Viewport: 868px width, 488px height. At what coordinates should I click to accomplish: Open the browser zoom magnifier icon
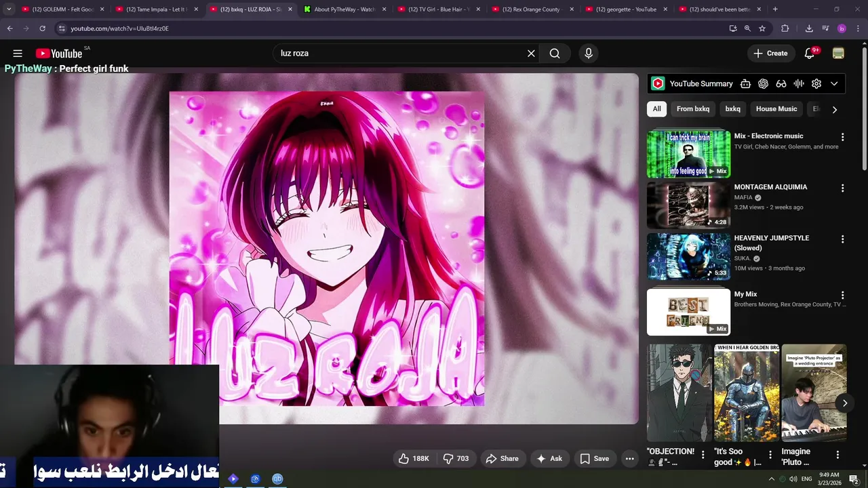[x=747, y=28]
